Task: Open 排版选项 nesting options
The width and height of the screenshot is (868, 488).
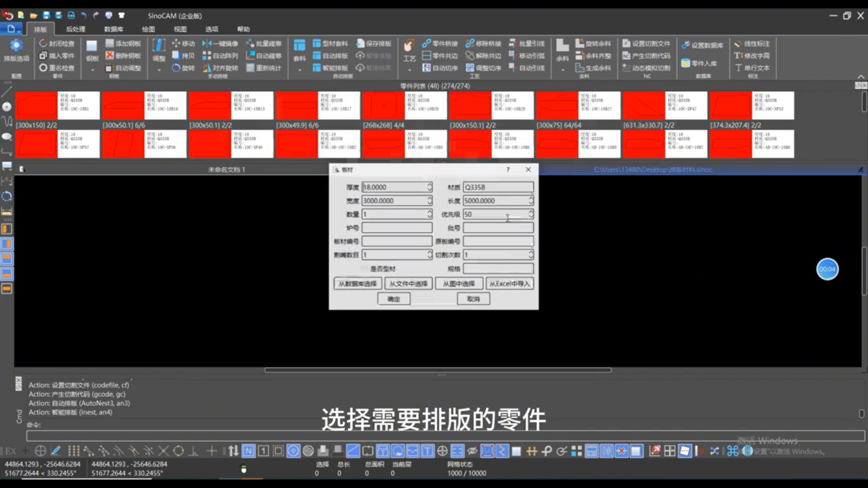Action: (x=16, y=51)
